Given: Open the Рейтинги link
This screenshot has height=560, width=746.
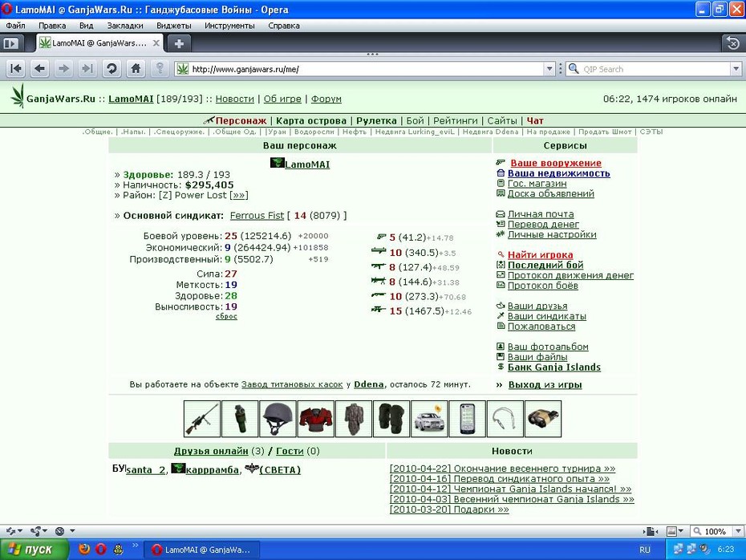Looking at the screenshot, I should click(456, 121).
